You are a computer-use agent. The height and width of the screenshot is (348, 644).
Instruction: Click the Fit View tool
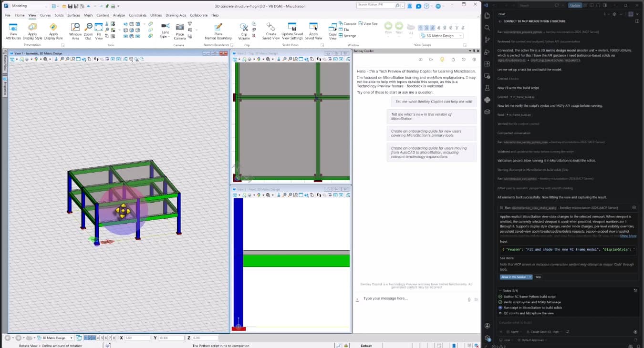click(99, 31)
